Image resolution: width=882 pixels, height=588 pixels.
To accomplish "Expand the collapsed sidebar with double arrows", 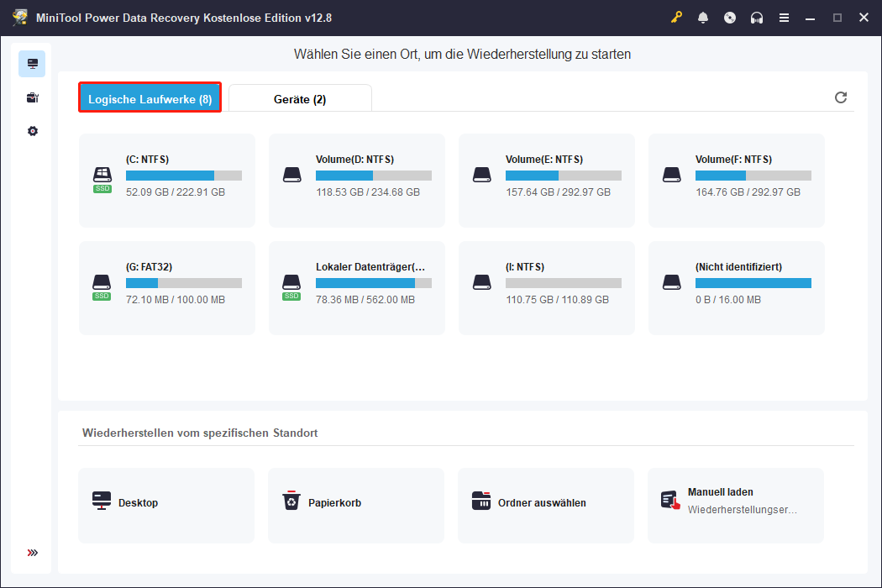I will pos(32,553).
